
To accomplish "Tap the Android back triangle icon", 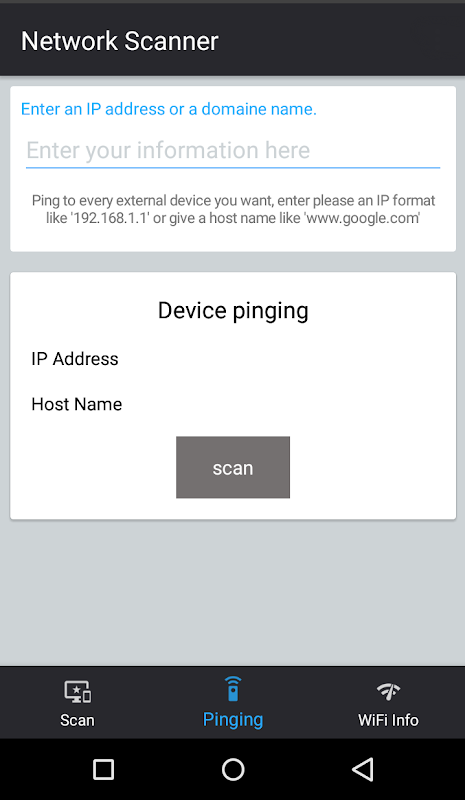I will [x=363, y=769].
